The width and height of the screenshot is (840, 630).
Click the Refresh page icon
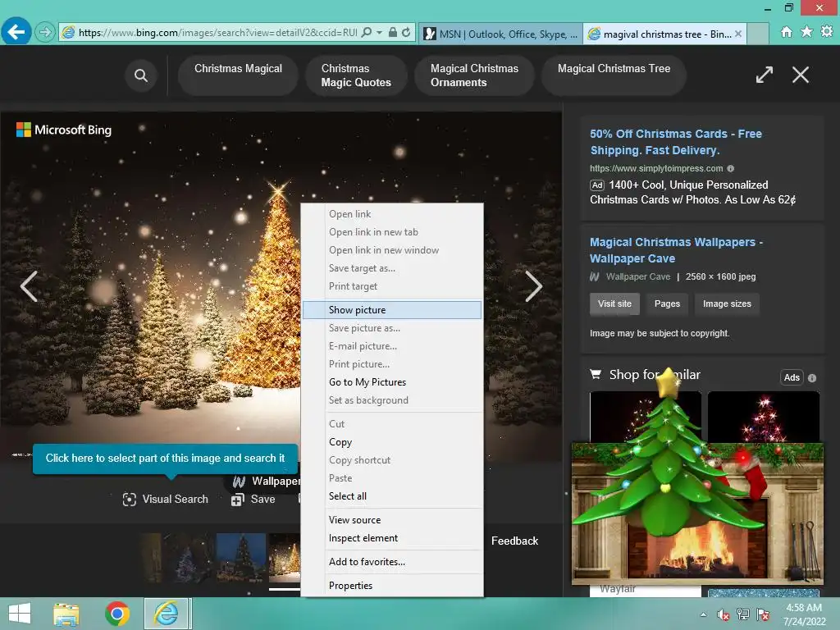(x=406, y=32)
